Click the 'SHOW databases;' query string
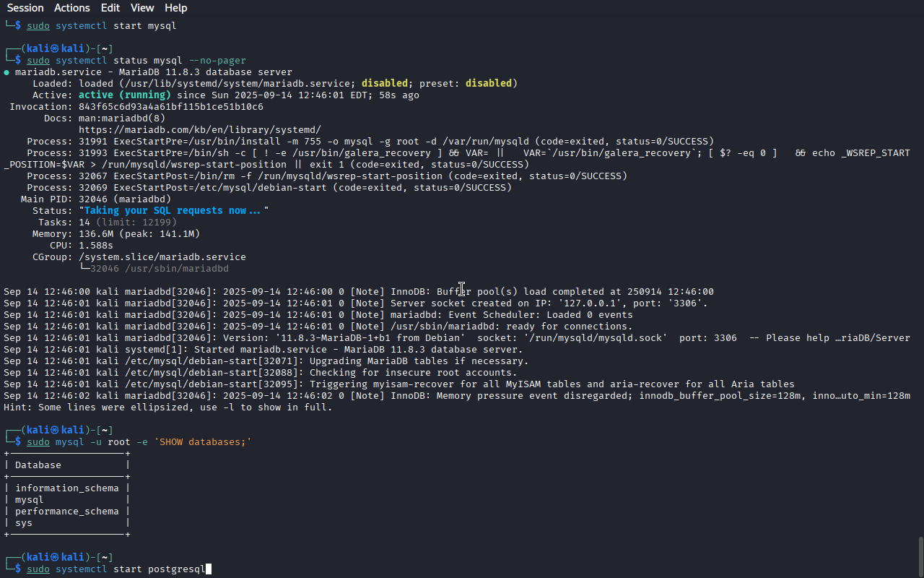 click(x=203, y=441)
